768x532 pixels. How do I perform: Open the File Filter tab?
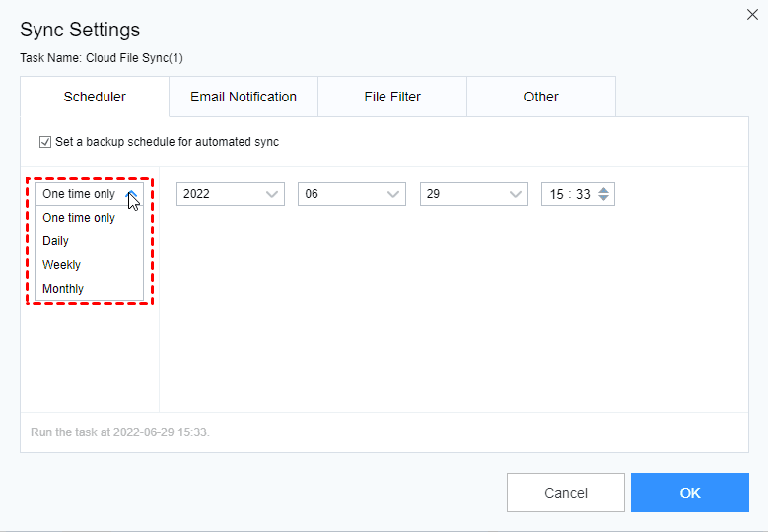pyautogui.click(x=392, y=97)
